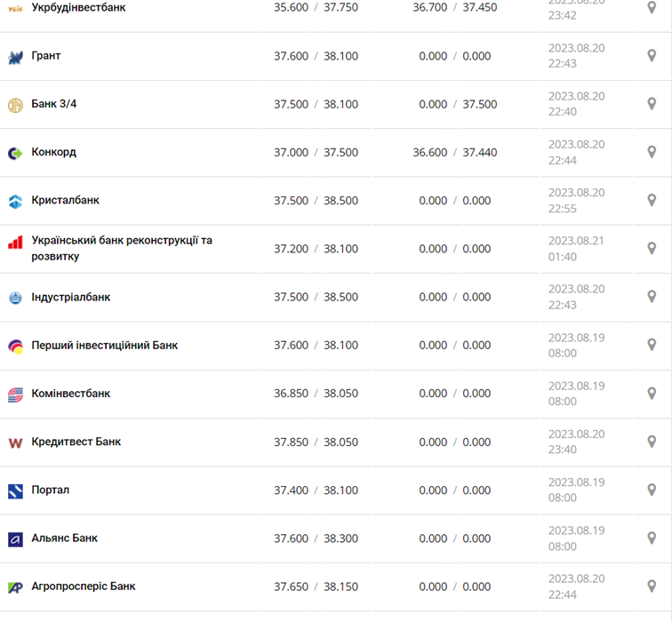Viewport: 672px width, 622px height.
Task: Click the Грант bank logo
Action: click(15, 57)
